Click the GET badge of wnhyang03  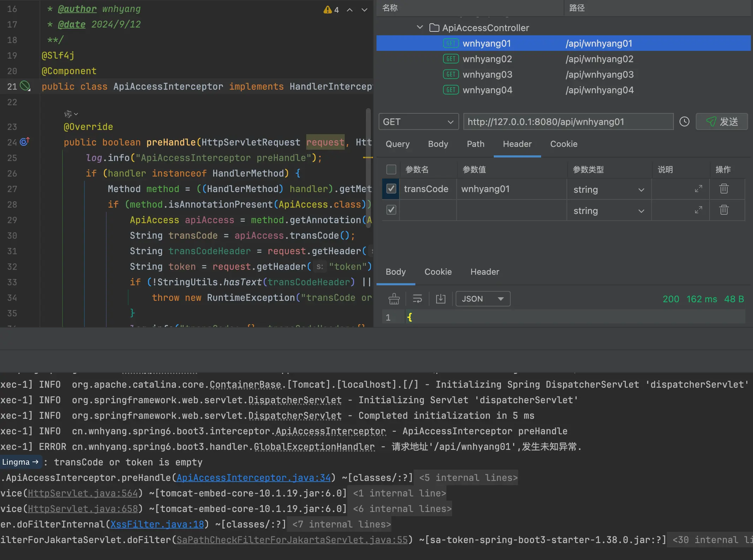[451, 75]
